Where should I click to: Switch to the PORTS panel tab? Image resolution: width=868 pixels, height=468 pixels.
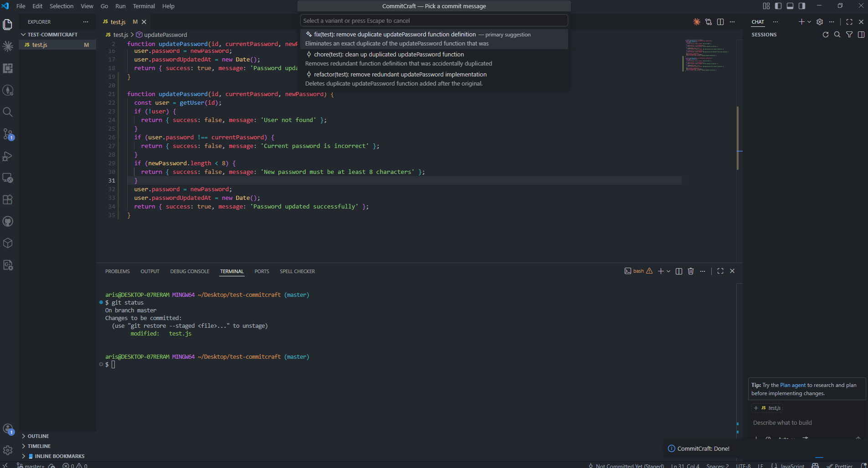click(x=262, y=271)
